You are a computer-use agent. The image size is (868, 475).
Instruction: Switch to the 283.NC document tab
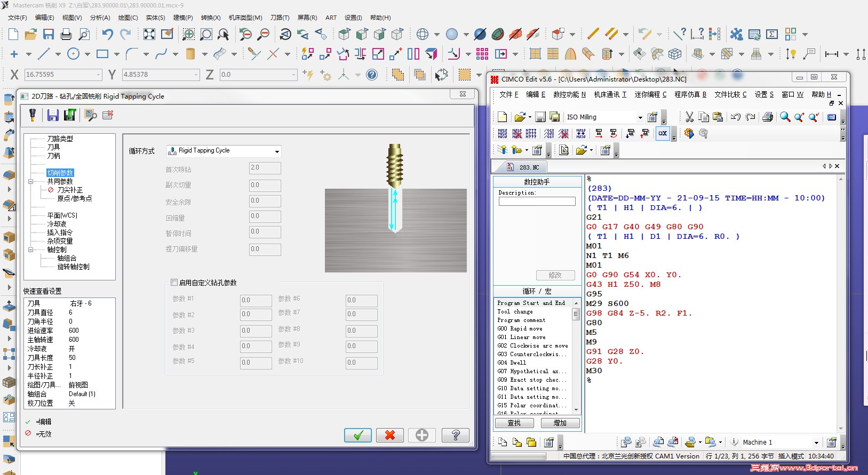[x=523, y=167]
